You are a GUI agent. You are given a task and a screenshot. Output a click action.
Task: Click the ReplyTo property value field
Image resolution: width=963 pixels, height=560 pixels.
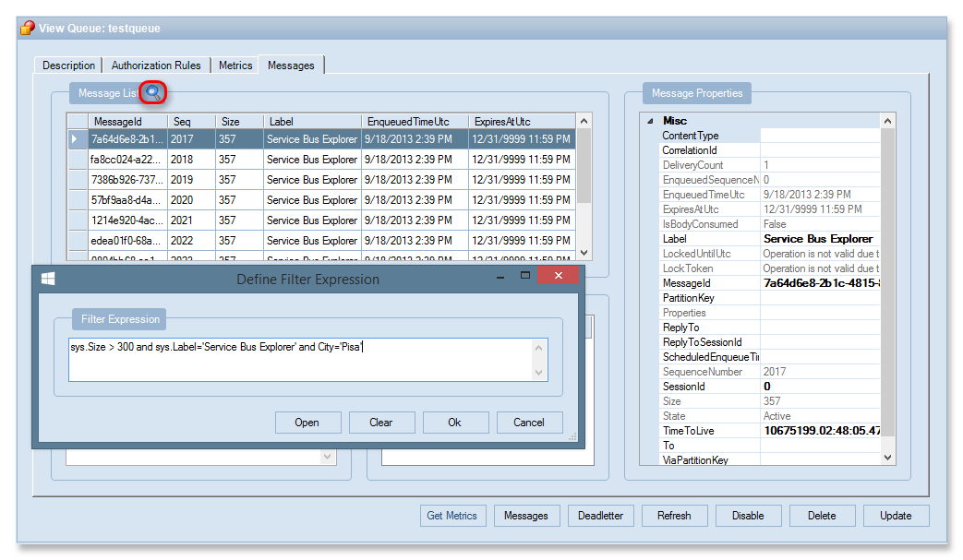coord(820,327)
